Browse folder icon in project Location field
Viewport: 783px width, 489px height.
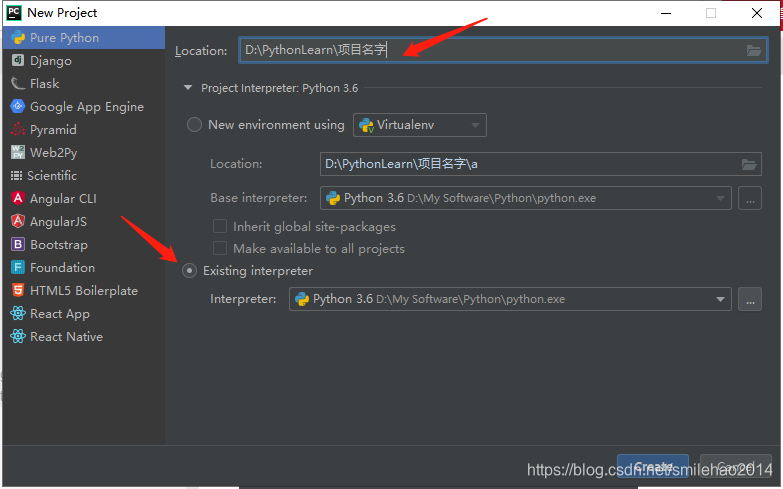tap(754, 50)
